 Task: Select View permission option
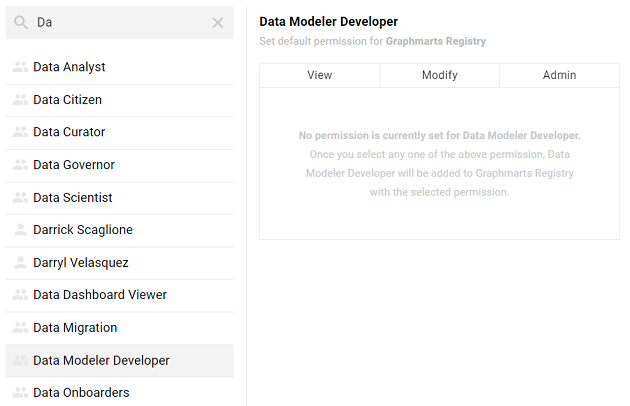click(x=320, y=75)
